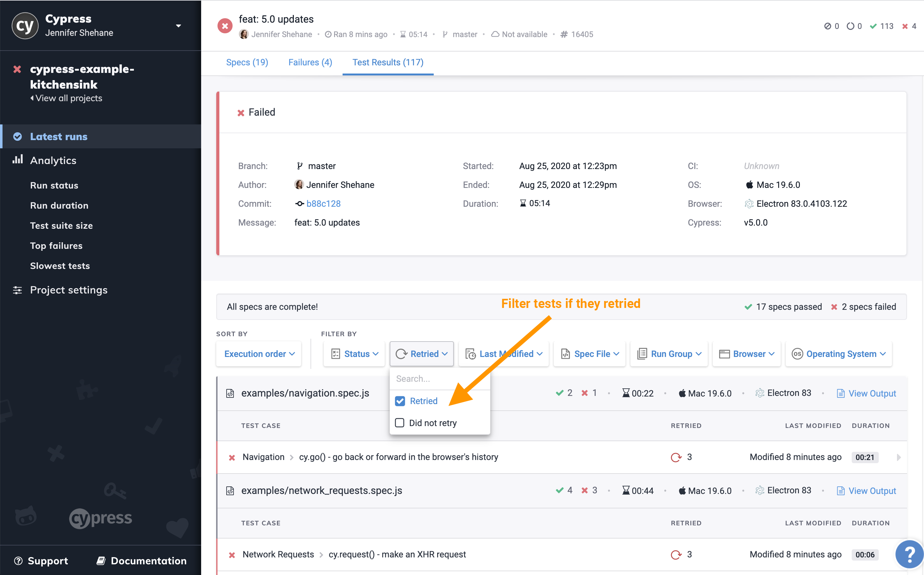Uncheck the Retried checkbox
Screen dimensions: 924x575
pyautogui.click(x=400, y=401)
